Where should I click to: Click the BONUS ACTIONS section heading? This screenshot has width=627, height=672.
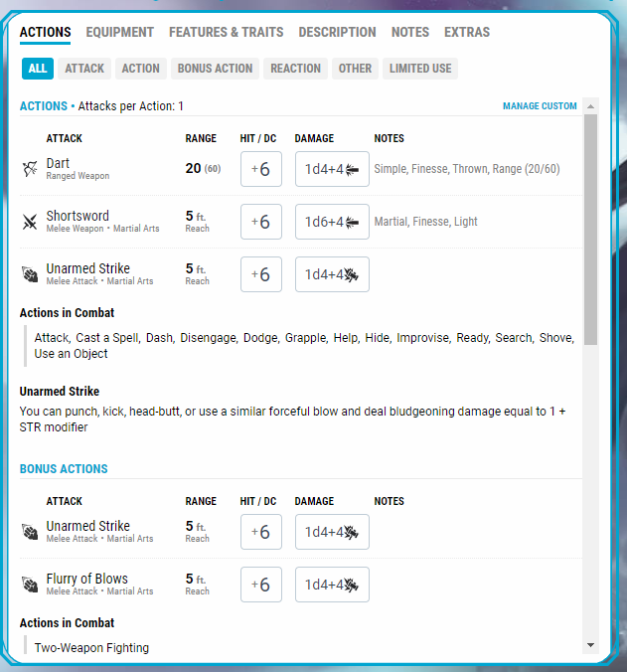pos(64,469)
